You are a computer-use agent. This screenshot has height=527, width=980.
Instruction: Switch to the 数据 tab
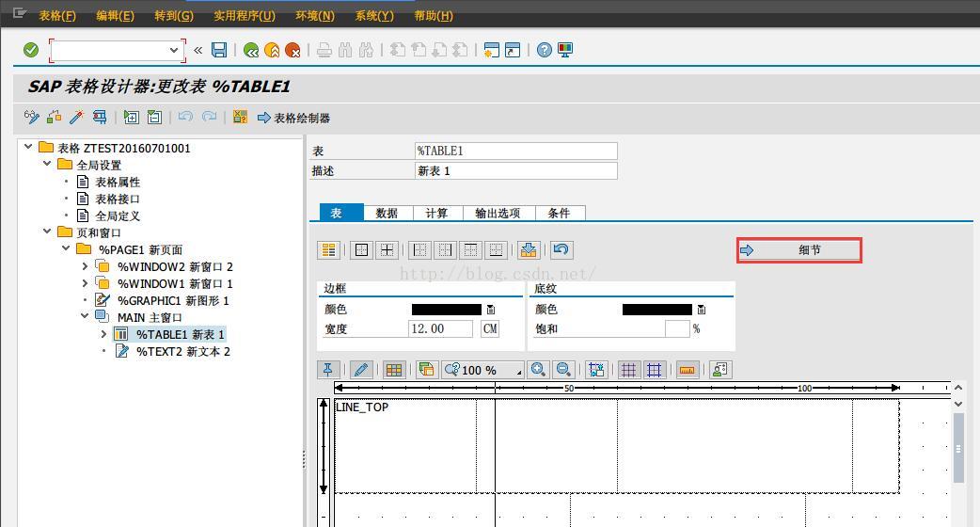pos(387,214)
